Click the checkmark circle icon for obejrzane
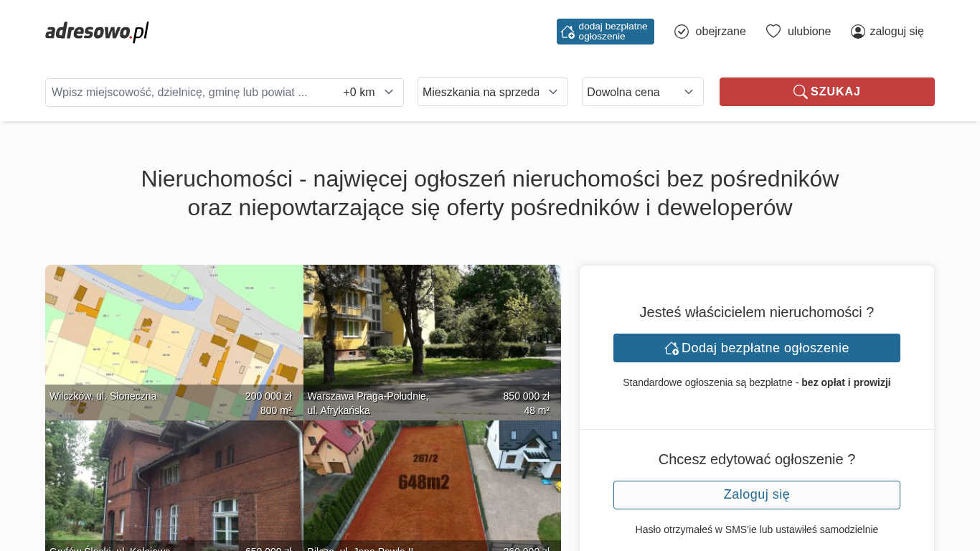Image resolution: width=980 pixels, height=551 pixels. click(682, 32)
